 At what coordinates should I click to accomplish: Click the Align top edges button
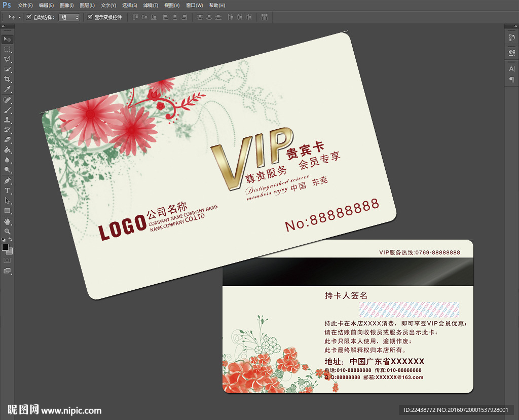coord(135,17)
